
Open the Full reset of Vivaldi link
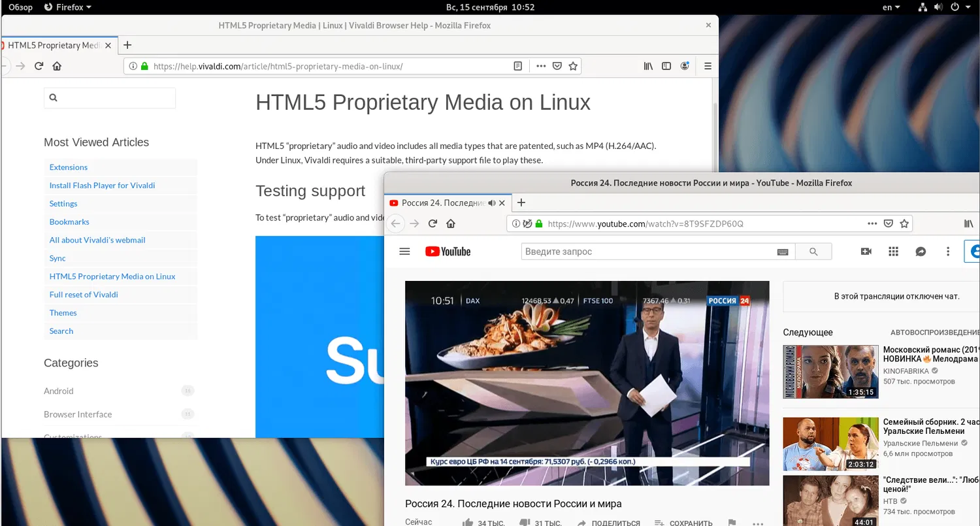click(84, 295)
